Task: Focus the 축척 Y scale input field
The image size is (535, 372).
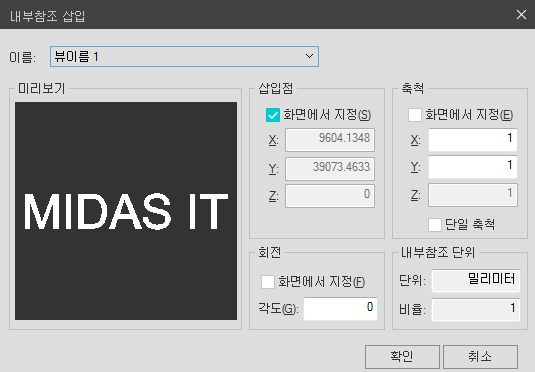Action: [473, 167]
